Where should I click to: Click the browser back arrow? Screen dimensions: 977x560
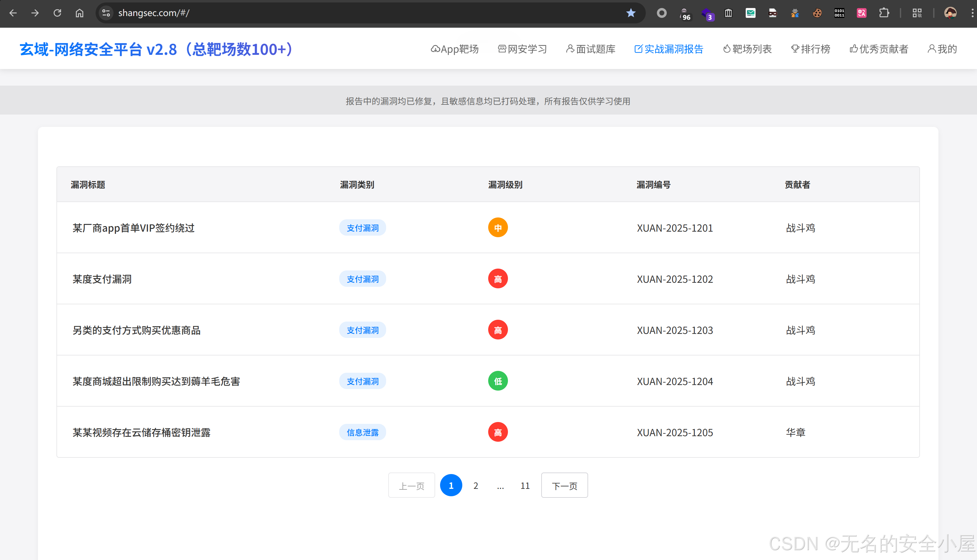(x=13, y=13)
